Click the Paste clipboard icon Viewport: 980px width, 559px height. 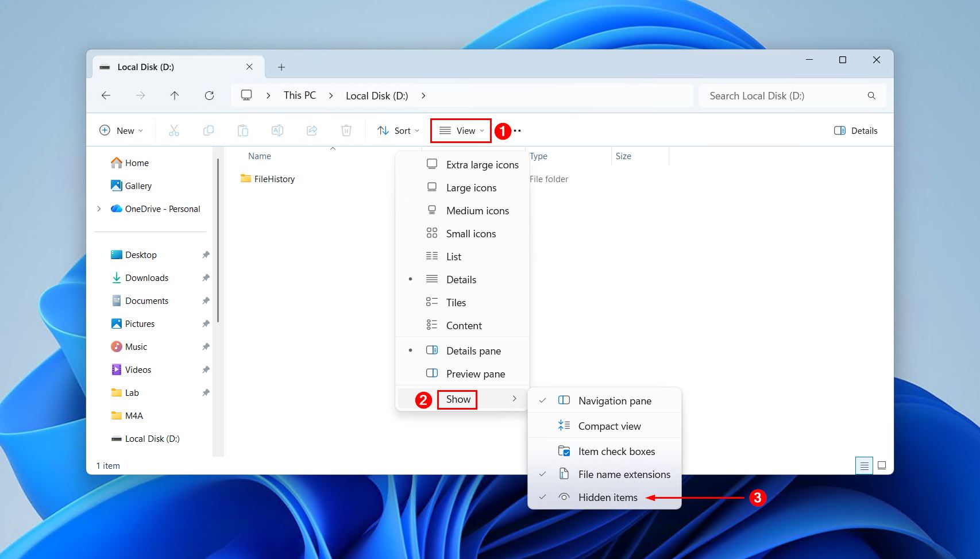(243, 130)
